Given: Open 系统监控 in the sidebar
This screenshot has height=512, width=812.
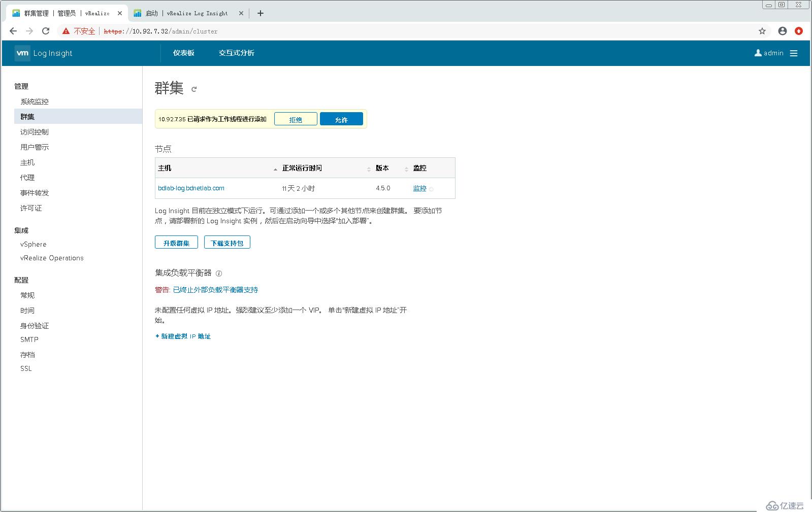Looking at the screenshot, I should click(x=35, y=101).
